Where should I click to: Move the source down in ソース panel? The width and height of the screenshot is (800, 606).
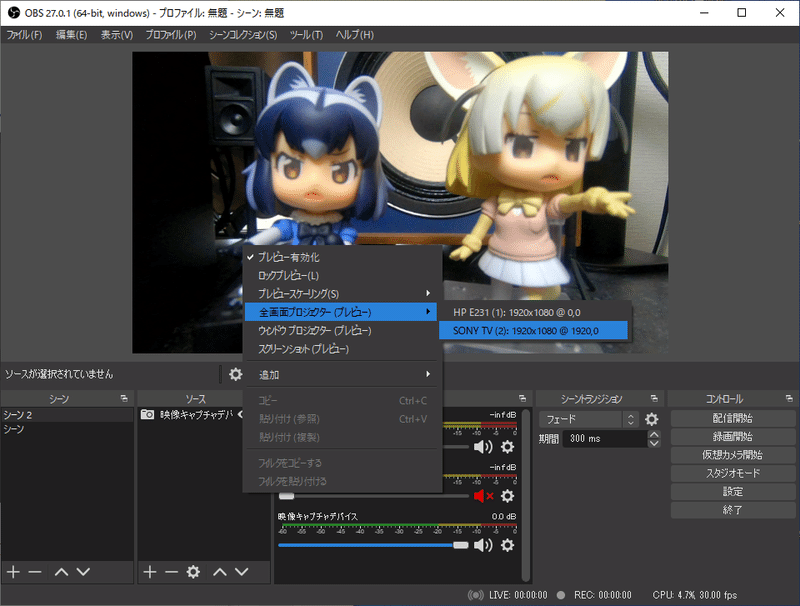[x=241, y=572]
